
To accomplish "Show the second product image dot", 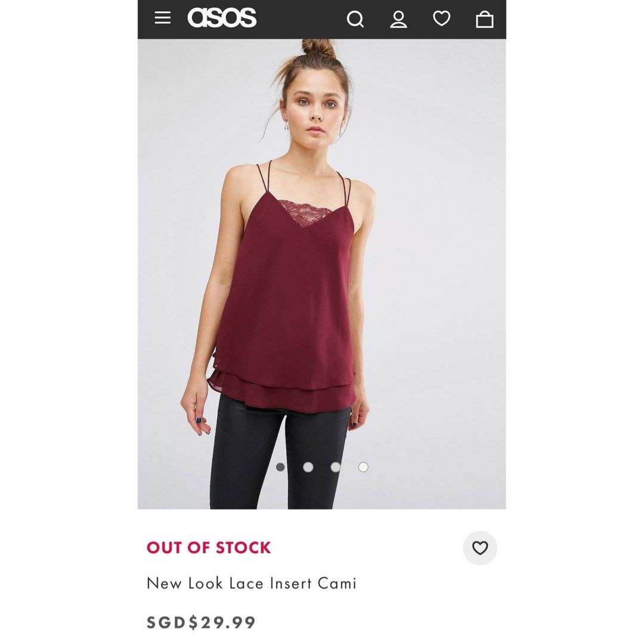I will point(308,467).
